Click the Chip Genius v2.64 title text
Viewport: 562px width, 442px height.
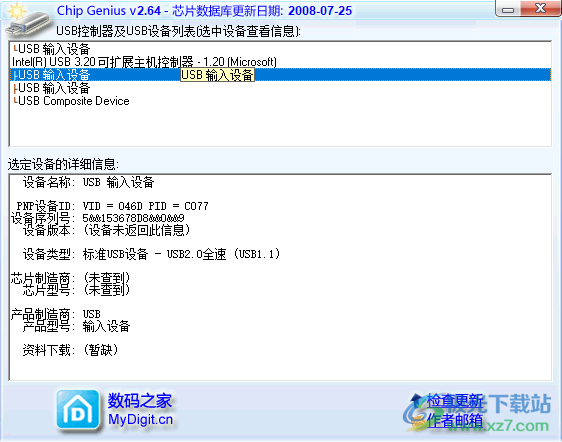(x=109, y=11)
